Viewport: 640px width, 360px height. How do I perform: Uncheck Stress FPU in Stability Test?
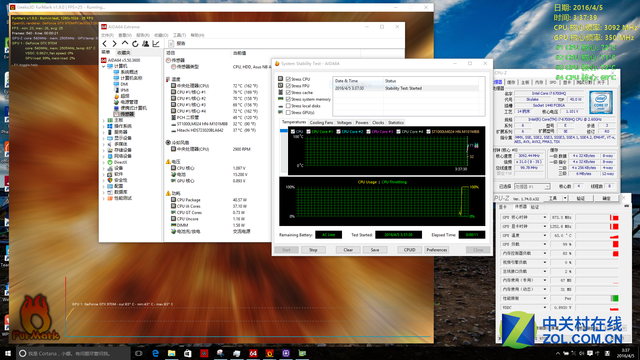[x=288, y=86]
